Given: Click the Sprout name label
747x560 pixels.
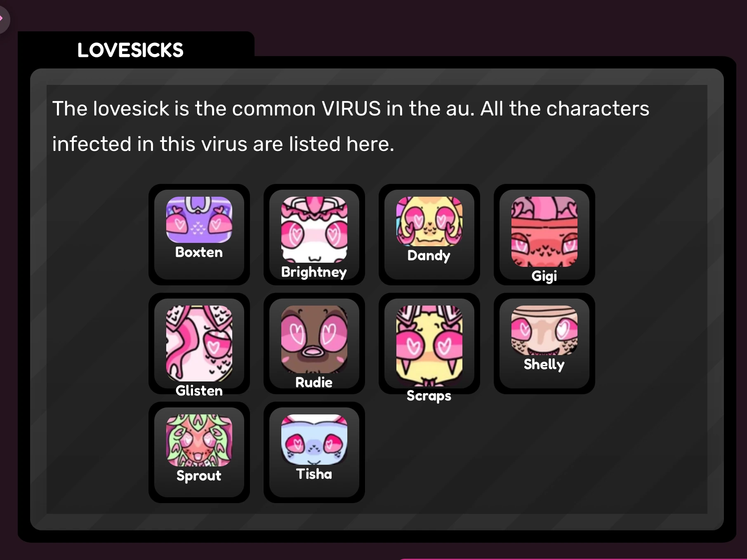Looking at the screenshot, I should click(199, 476).
